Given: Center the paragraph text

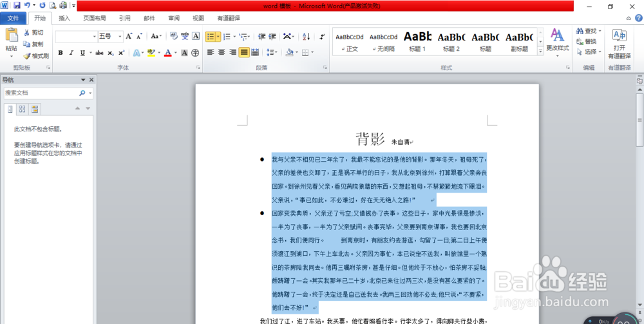Looking at the screenshot, I should (x=222, y=52).
